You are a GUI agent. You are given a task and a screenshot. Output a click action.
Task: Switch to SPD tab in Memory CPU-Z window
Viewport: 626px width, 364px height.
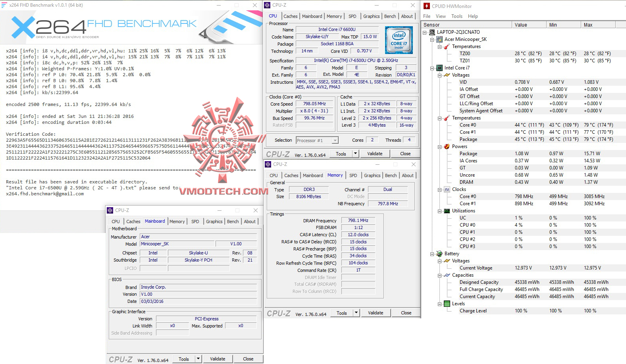point(353,175)
